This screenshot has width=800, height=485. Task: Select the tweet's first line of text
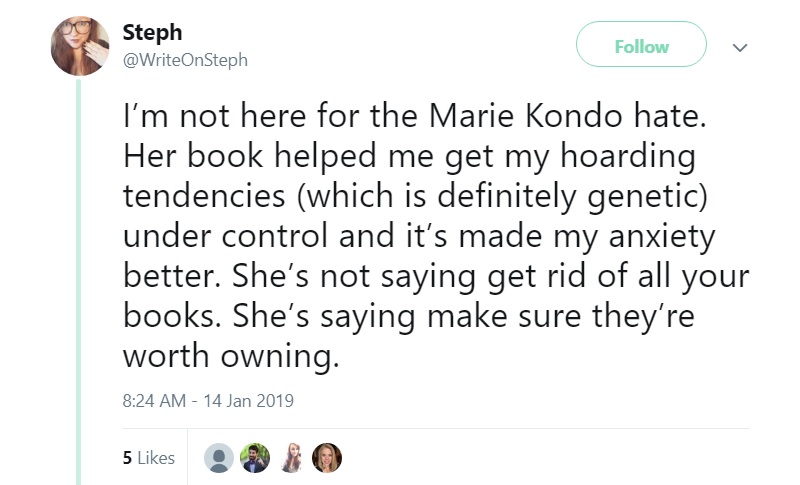click(x=414, y=116)
